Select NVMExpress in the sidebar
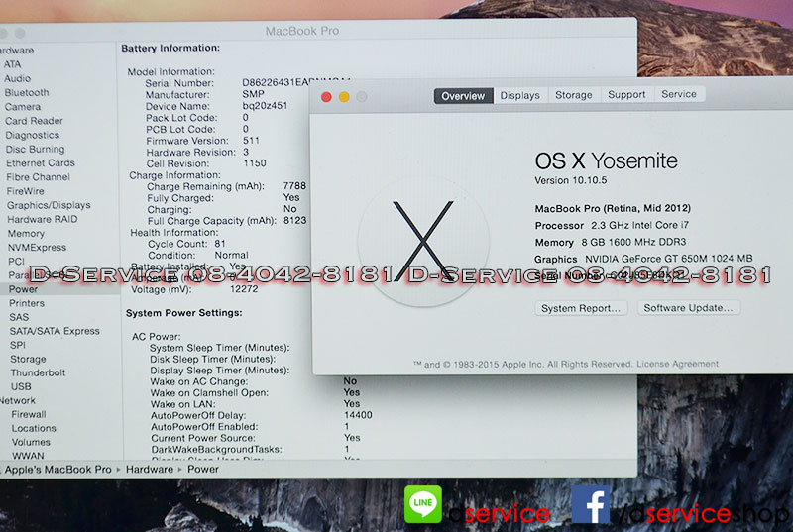 pos(37,248)
